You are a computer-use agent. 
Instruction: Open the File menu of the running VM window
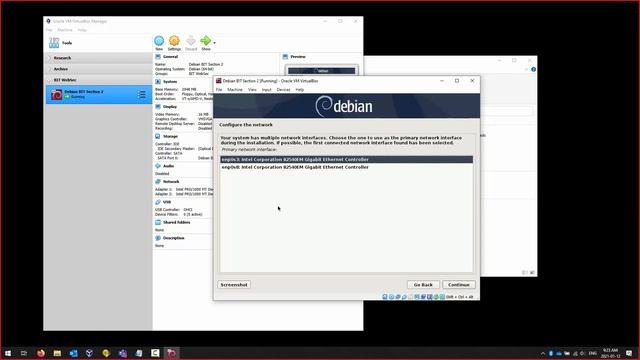point(219,90)
